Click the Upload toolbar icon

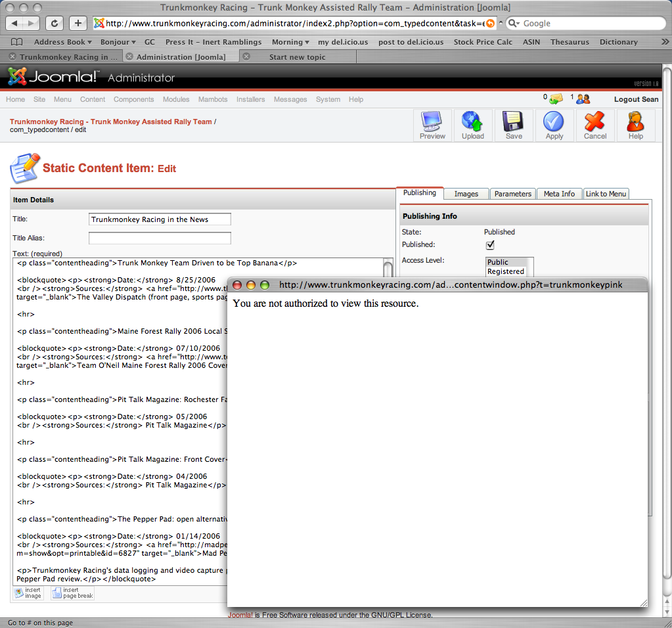tap(473, 125)
